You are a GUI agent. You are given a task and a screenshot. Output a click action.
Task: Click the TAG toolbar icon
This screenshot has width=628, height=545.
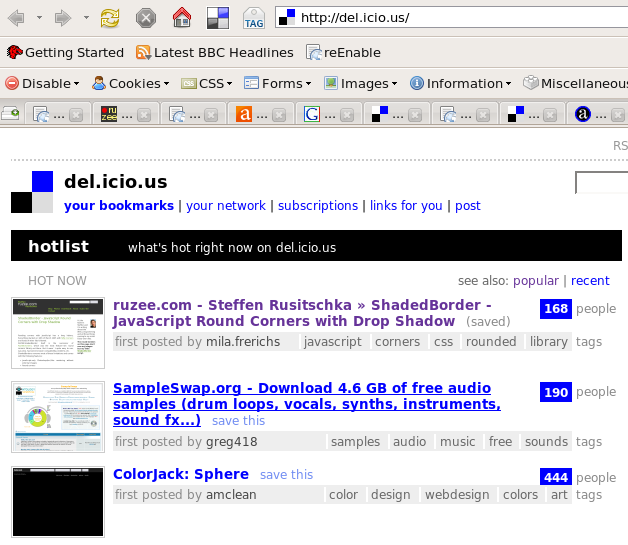pyautogui.click(x=254, y=18)
